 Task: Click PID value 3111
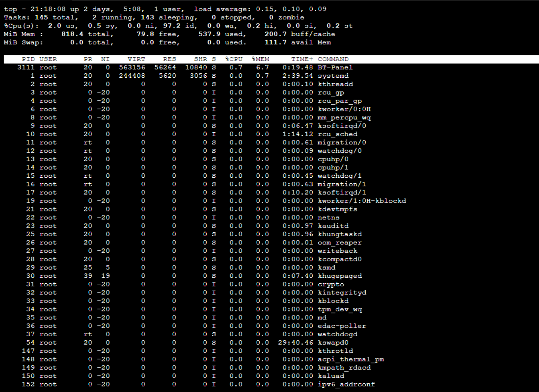click(x=26, y=67)
